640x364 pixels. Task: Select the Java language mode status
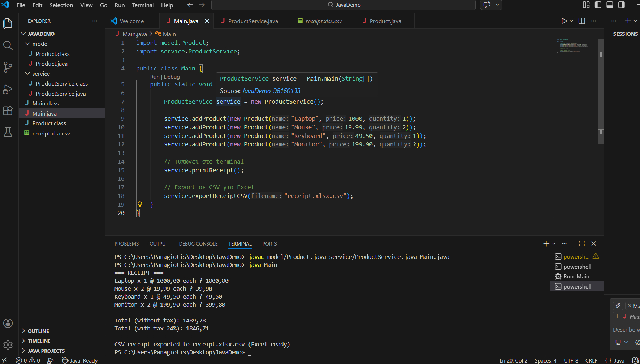[x=619, y=360]
